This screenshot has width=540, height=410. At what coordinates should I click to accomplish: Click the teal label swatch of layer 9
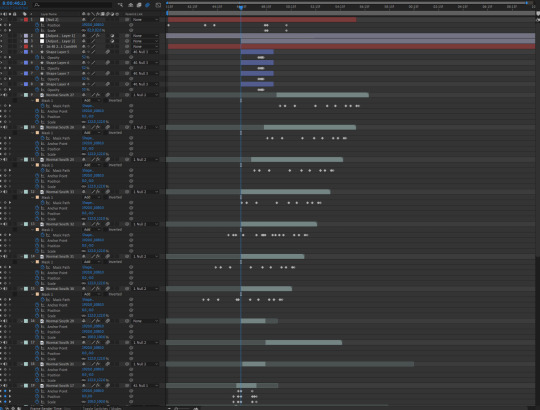(x=26, y=95)
